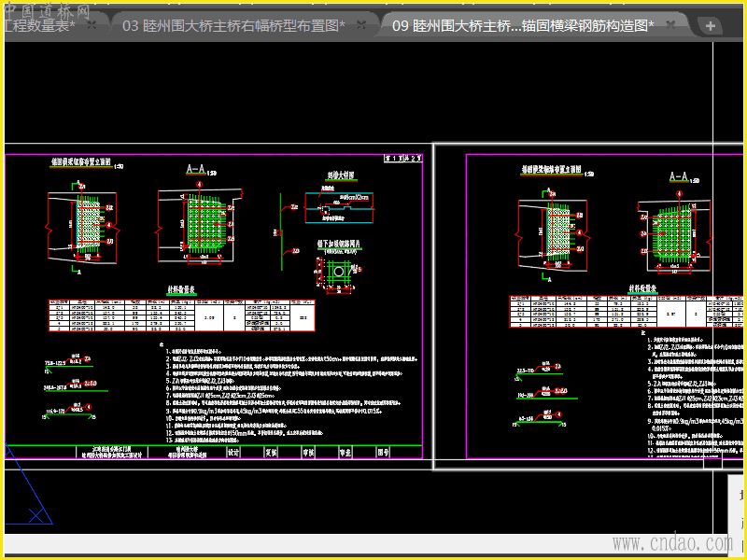Close the 03 睦州围大桥 tab
Screen dimensions: 747x560
362,25
